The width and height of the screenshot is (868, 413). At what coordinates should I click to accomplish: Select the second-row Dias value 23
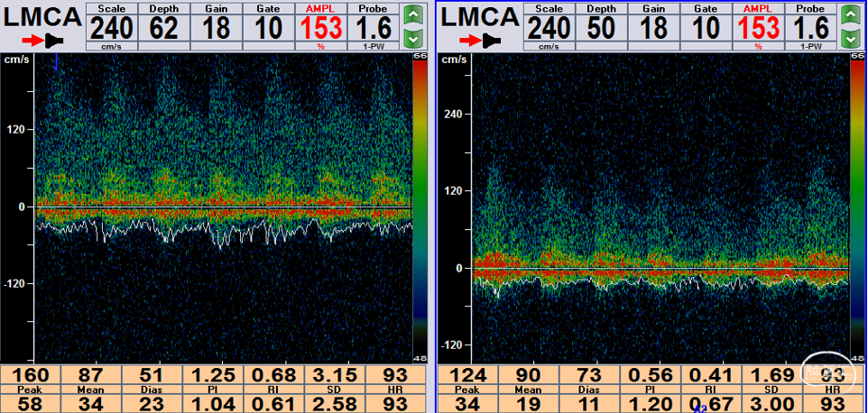151,403
